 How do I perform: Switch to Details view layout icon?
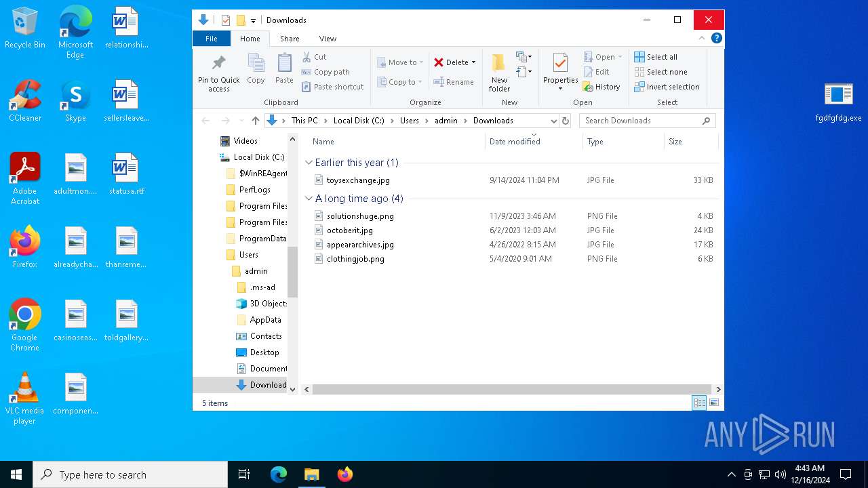point(699,403)
